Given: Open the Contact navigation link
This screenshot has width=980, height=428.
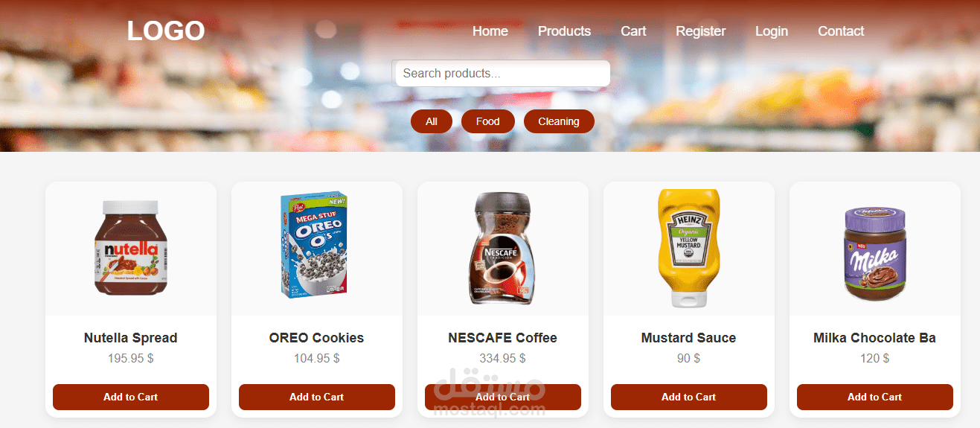Looking at the screenshot, I should 841,31.
